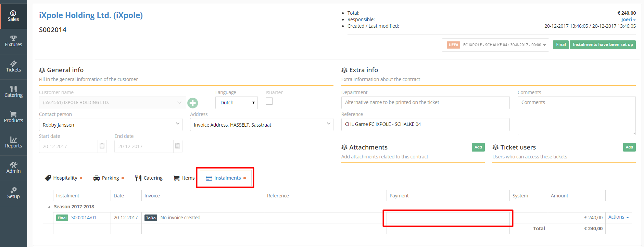
Task: Click the Reference field with CHL Game
Action: (425, 125)
